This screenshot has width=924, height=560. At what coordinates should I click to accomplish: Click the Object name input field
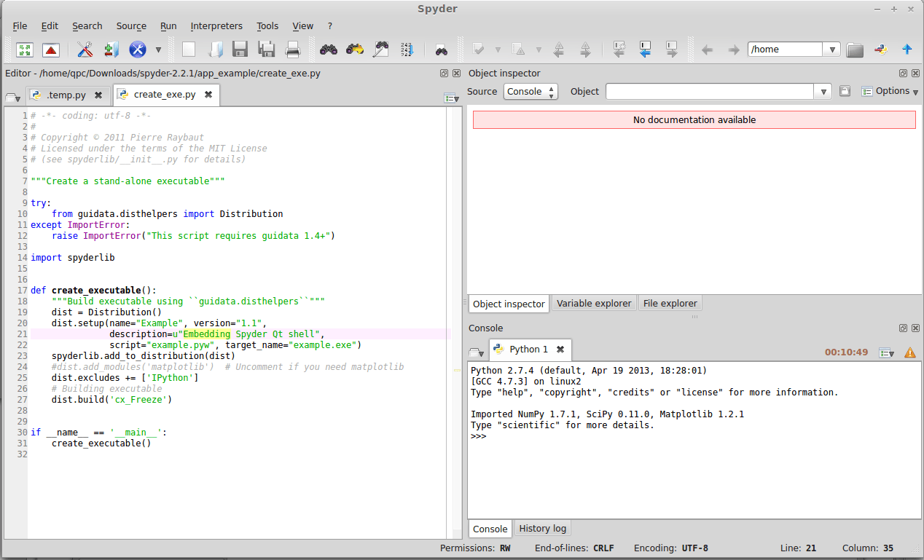point(710,92)
